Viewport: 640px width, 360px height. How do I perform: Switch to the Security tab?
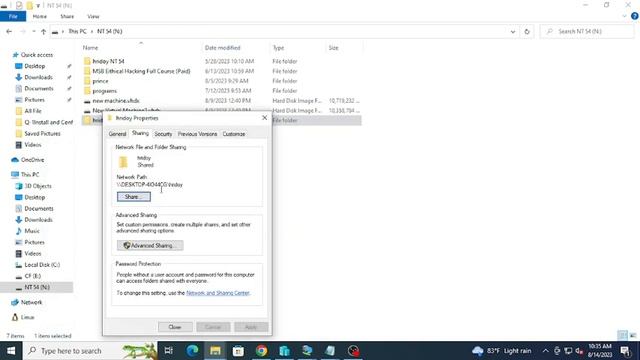coord(163,134)
